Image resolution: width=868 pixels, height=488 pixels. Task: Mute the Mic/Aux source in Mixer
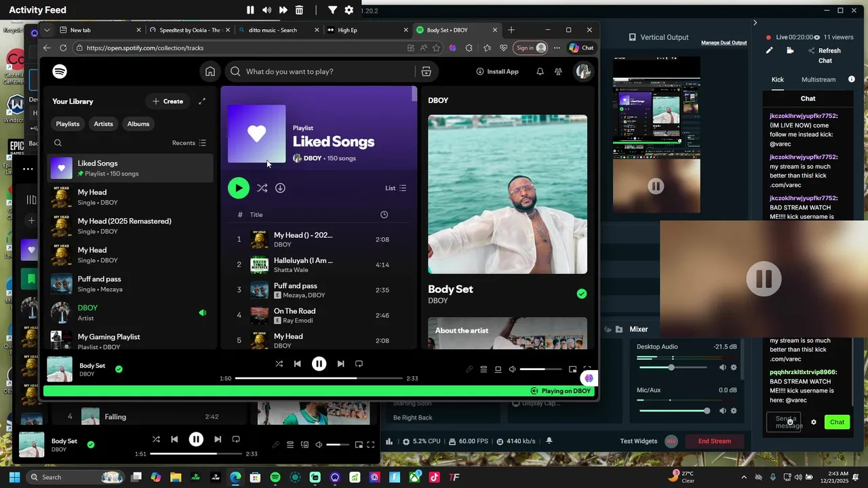pos(722,411)
